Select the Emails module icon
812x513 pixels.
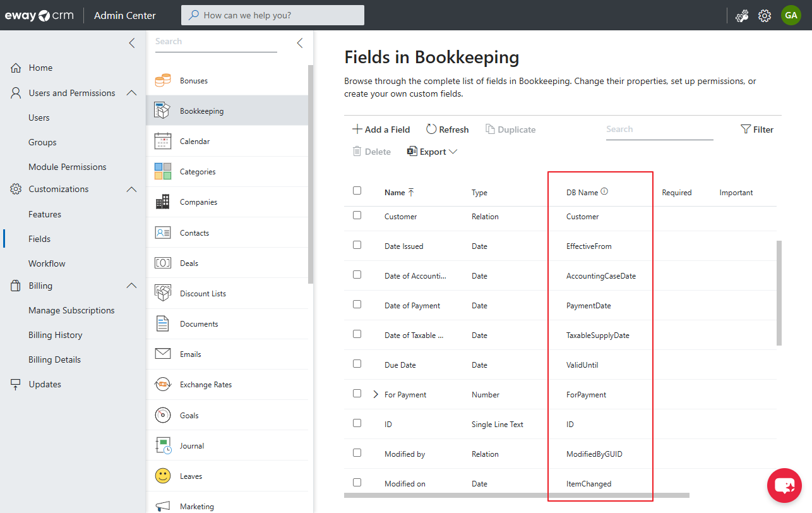(164, 354)
